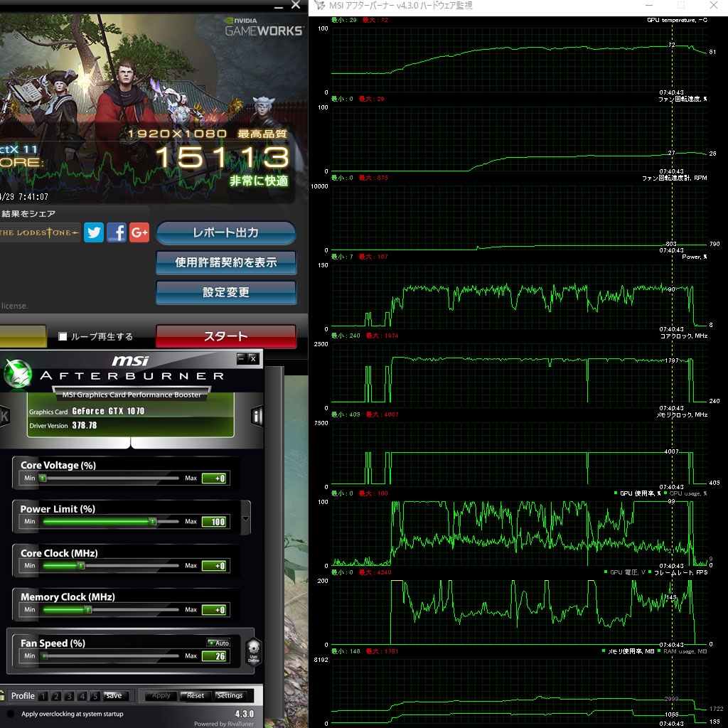The width and height of the screenshot is (728, 728).
Task: Click the Power % graph in hardware monitor
Action: pyautogui.click(x=519, y=297)
